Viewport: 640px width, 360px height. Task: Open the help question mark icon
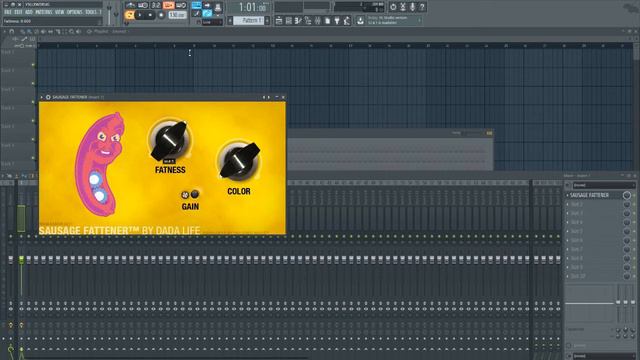coord(422,7)
